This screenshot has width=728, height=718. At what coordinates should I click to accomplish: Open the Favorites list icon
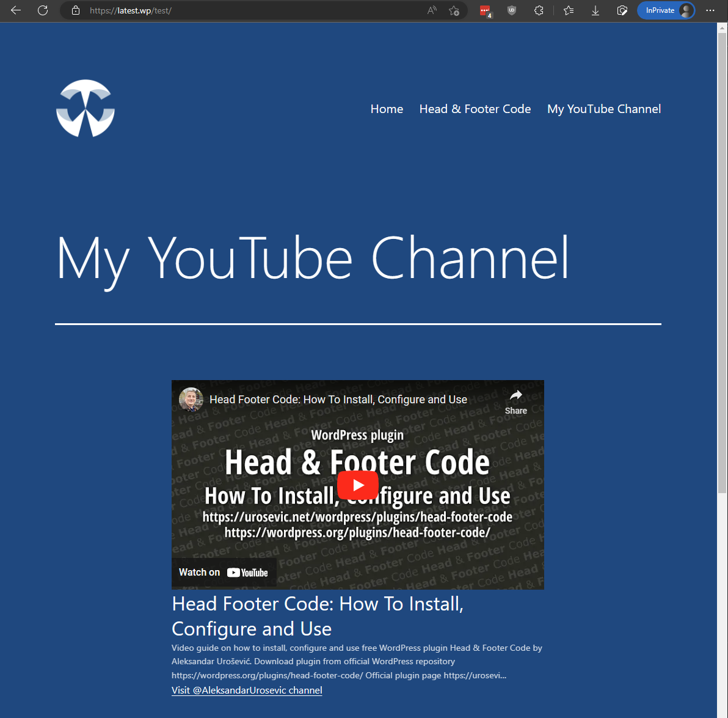coord(568,10)
